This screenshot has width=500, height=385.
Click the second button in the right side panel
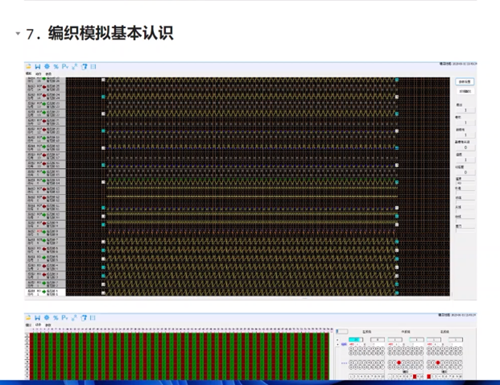click(x=465, y=91)
